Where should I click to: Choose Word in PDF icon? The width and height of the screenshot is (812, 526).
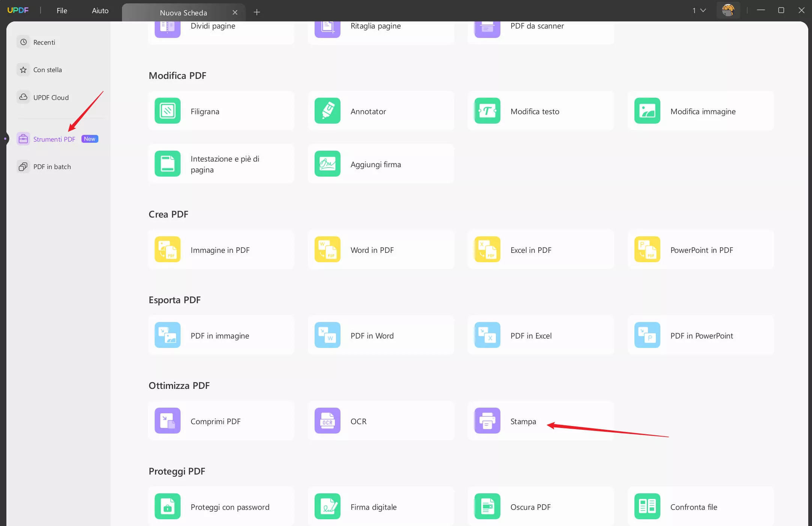point(327,249)
